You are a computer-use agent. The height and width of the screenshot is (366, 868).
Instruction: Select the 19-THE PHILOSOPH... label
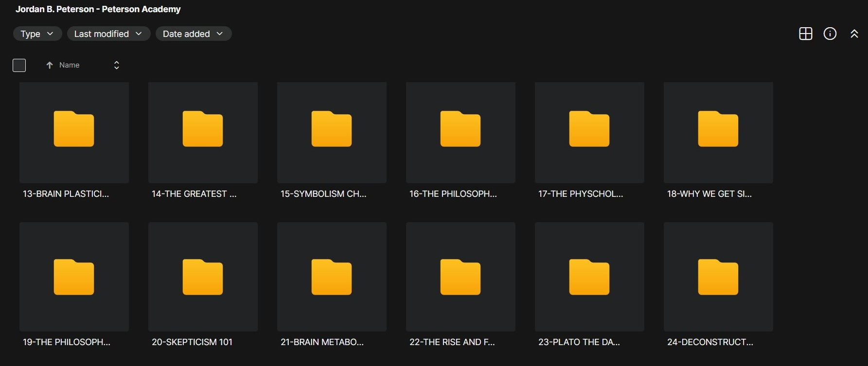pyautogui.click(x=67, y=342)
